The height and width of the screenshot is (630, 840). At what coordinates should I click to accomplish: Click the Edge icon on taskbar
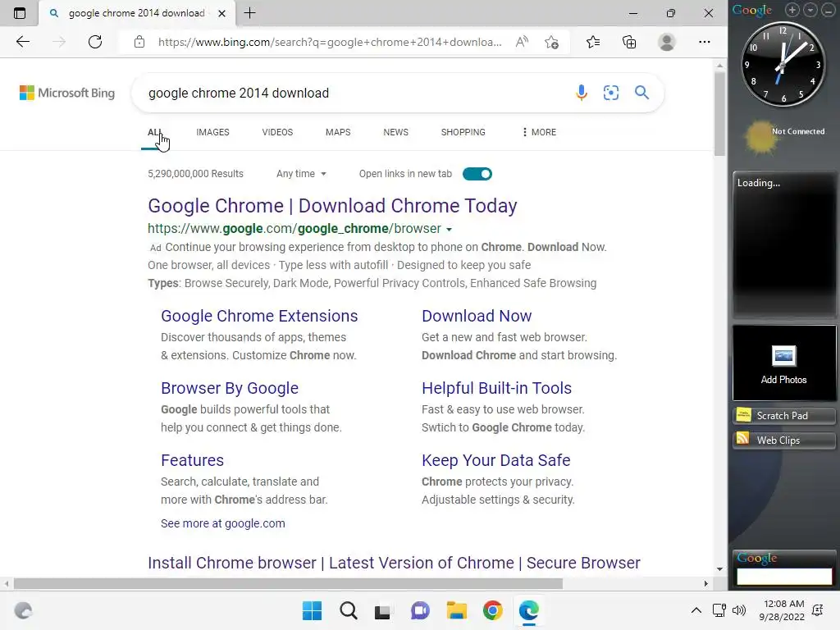[529, 610]
